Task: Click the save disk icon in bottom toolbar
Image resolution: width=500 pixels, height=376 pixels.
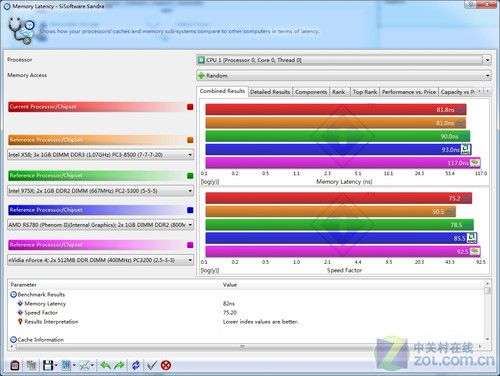Action: coord(48,365)
